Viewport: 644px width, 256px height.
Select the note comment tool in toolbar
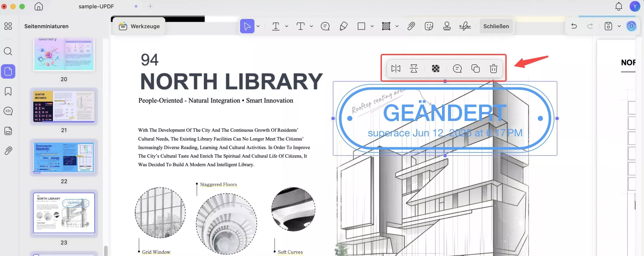pyautogui.click(x=325, y=26)
